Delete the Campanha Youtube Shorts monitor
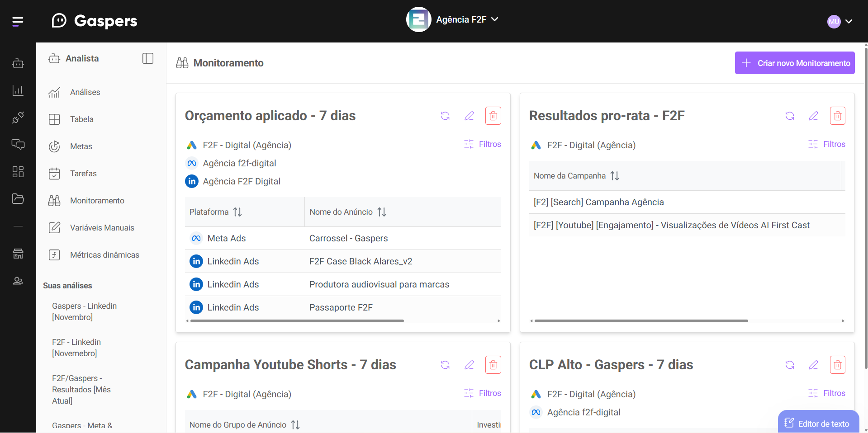868x433 pixels. click(x=493, y=365)
